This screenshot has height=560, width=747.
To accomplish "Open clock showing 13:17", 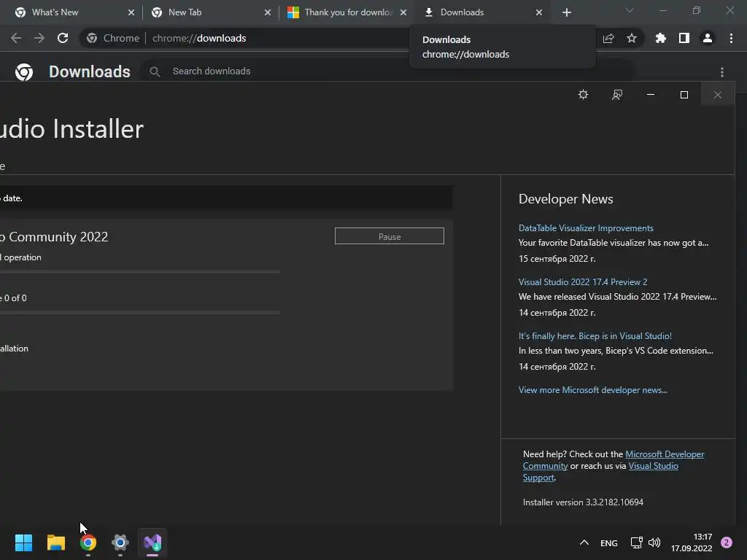I will click(x=692, y=542).
